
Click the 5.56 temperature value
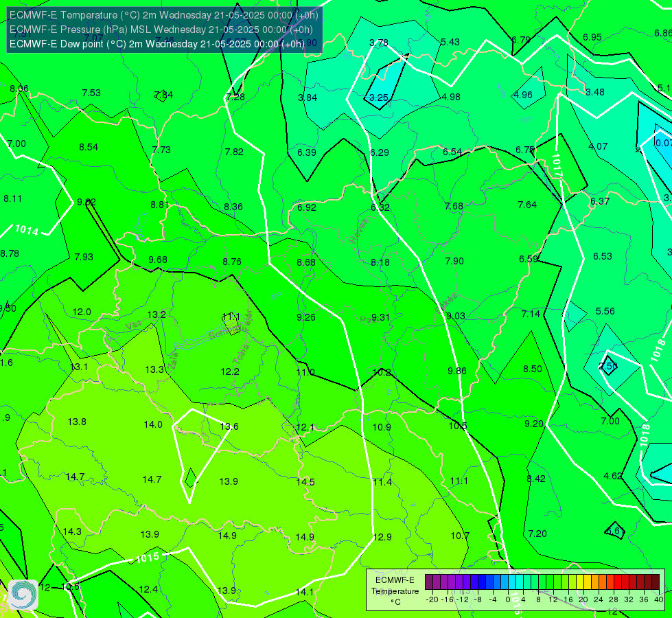point(605,311)
